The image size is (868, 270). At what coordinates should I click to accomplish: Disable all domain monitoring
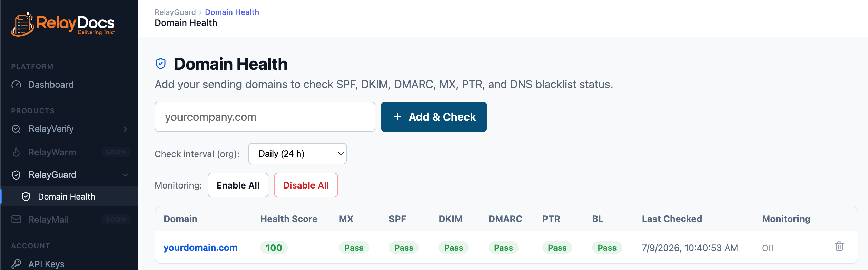[306, 185]
